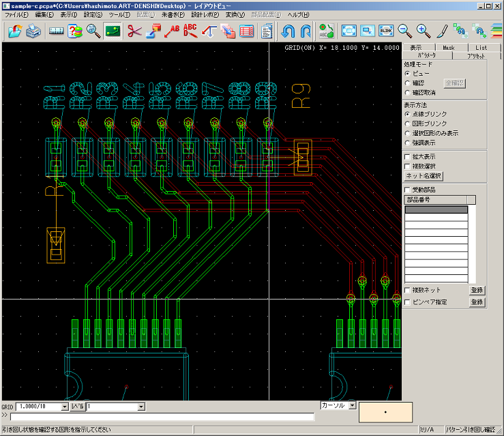Switch to the Mask tab
The height and width of the screenshot is (436, 504).
click(448, 48)
